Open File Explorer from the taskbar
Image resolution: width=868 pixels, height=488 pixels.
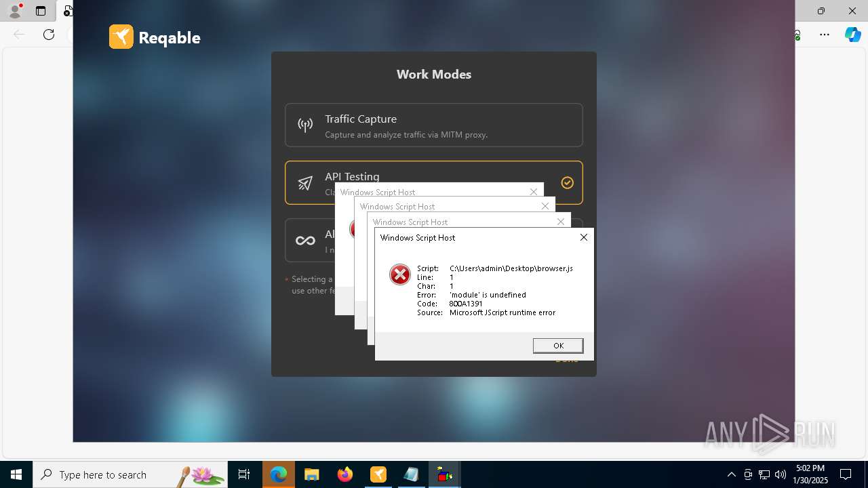312,474
